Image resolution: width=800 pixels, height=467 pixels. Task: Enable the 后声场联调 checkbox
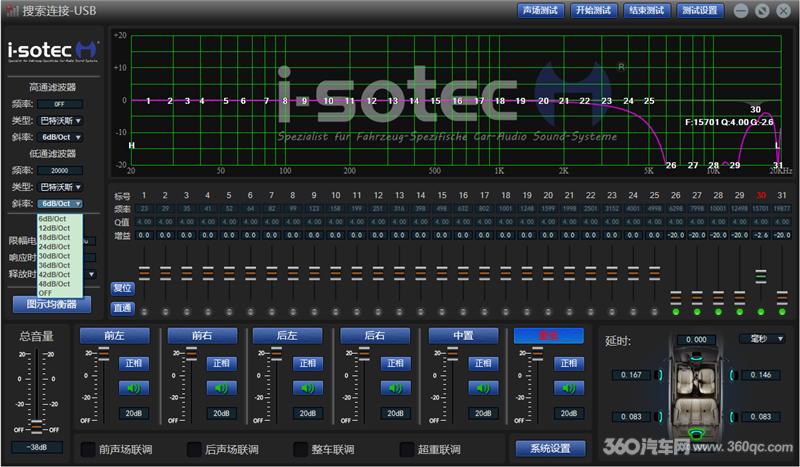(x=194, y=449)
